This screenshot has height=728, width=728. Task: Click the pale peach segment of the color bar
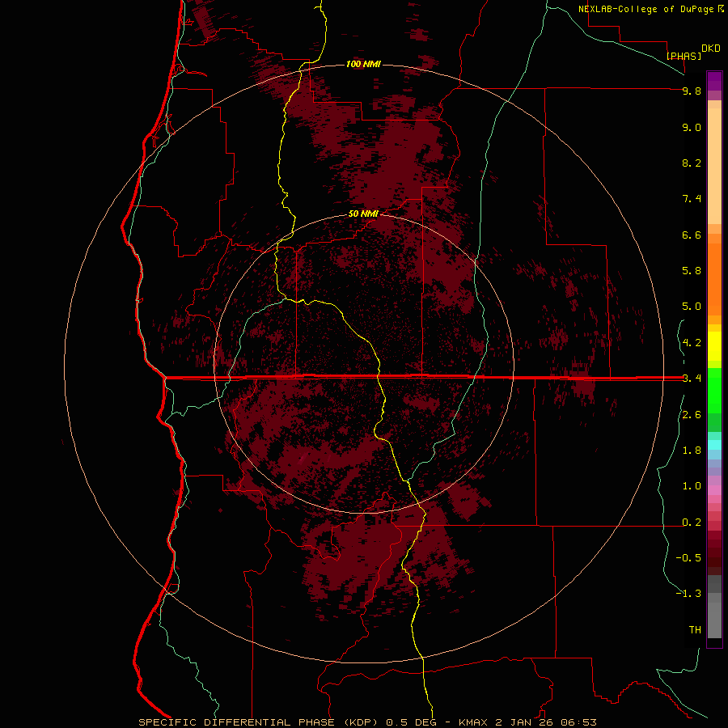click(x=714, y=166)
